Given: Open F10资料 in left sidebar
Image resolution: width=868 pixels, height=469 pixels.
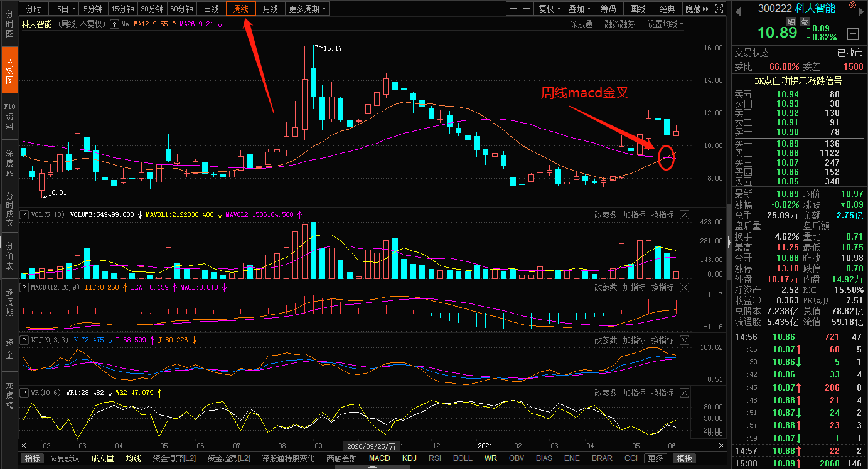Looking at the screenshot, I should [x=9, y=117].
